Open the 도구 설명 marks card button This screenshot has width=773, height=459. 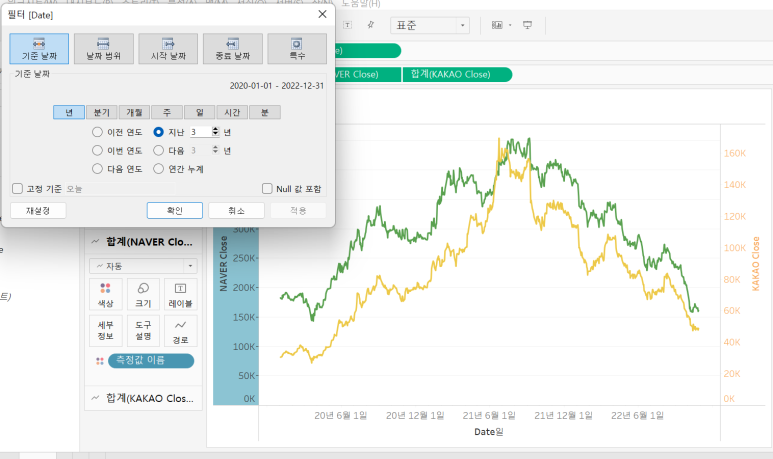click(x=143, y=331)
